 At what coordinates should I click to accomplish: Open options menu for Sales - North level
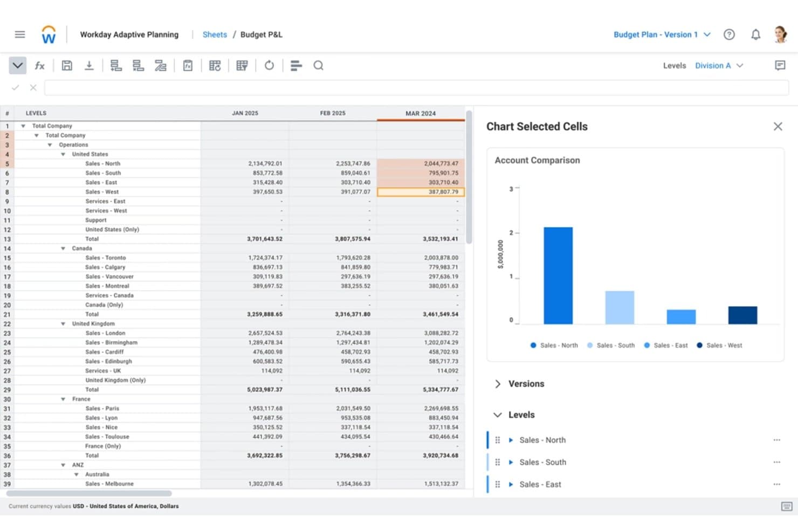click(x=776, y=440)
